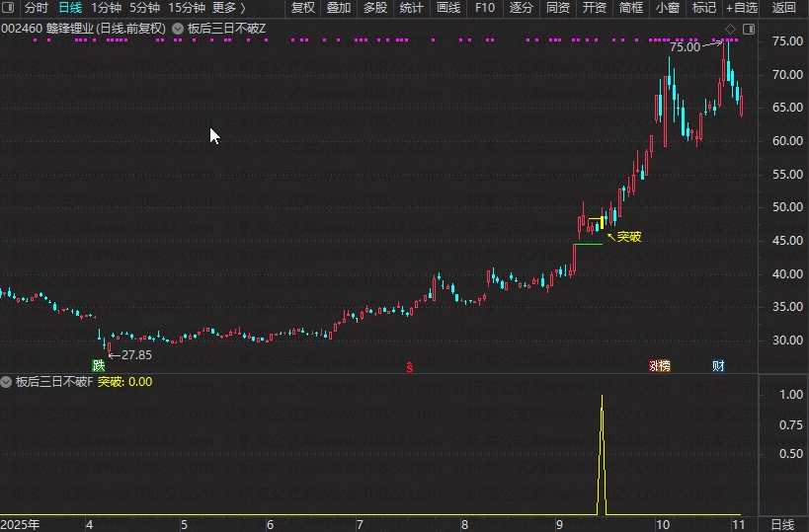809x532 pixels.
Task: Click the blue 财 financial marker icon
Action: (x=718, y=366)
